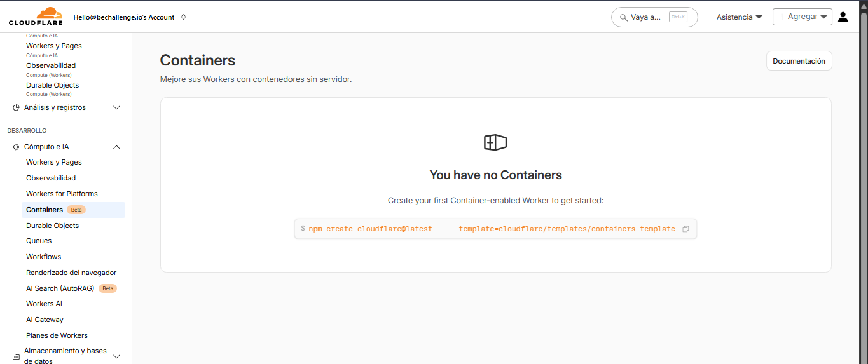This screenshot has height=364, width=868.
Task: Click the search magnifier icon
Action: click(x=621, y=17)
